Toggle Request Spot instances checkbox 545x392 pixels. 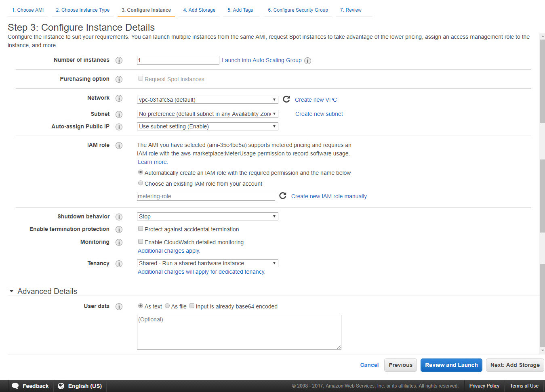click(x=141, y=79)
